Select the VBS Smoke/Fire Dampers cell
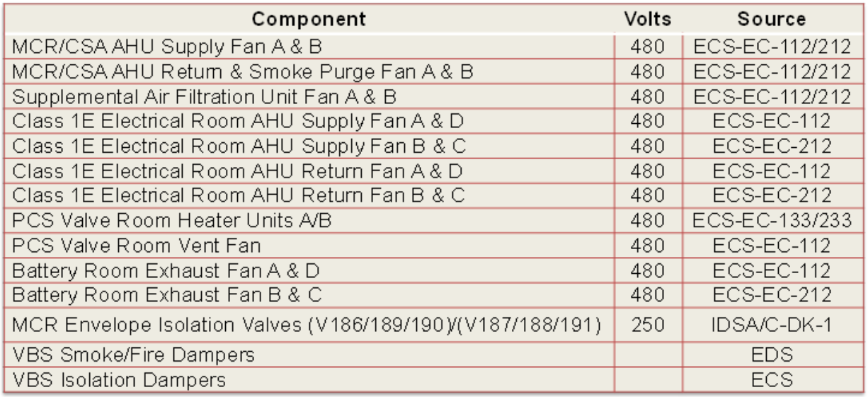Image resolution: width=868 pixels, height=397 pixels. pos(309,355)
